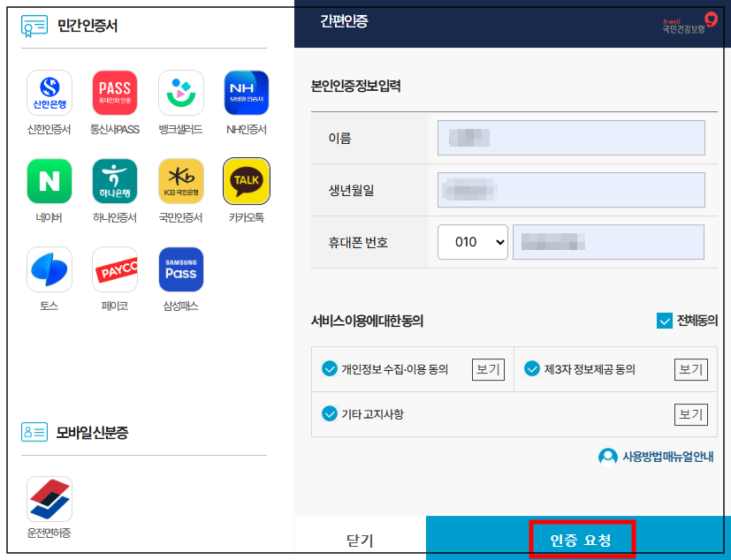
Task: Click the 모바일신분증 ID card header icon
Action: click(x=34, y=432)
